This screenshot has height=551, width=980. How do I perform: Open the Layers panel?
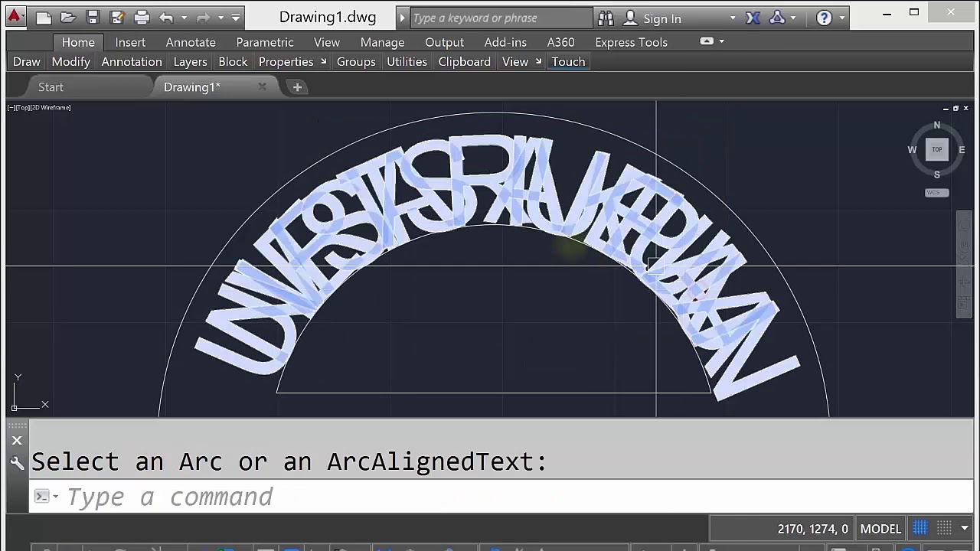(191, 62)
